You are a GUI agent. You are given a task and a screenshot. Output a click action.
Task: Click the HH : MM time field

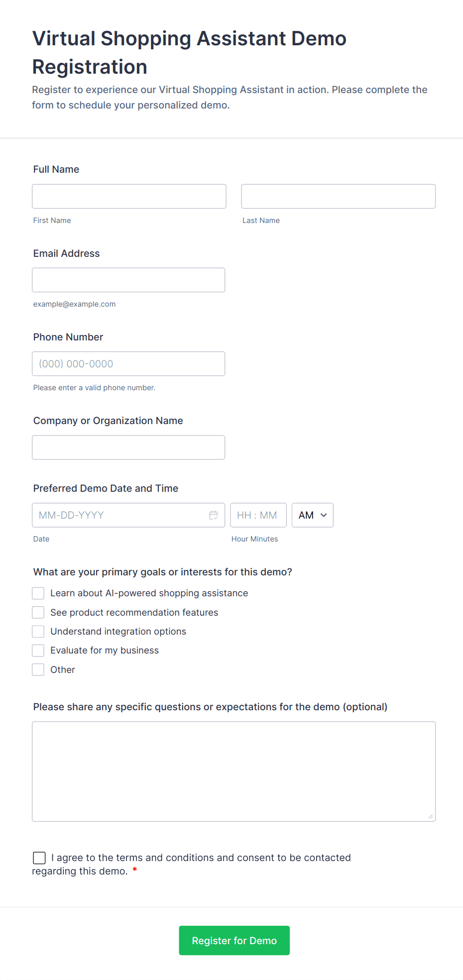[258, 515]
